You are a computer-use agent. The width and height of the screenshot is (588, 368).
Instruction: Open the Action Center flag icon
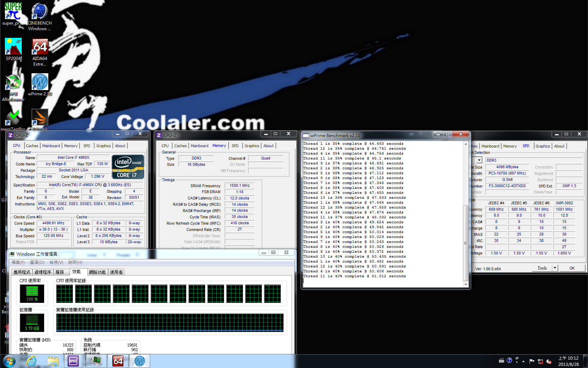point(532,361)
